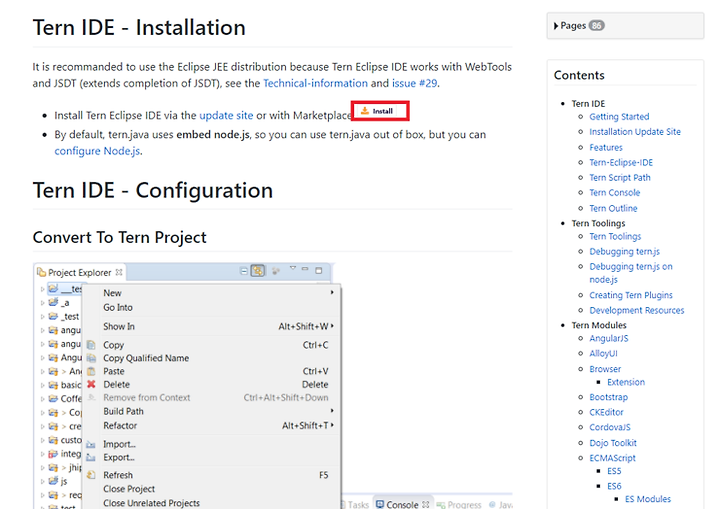Minimize the Project Explorer view
This screenshot has height=509, width=720.
(x=305, y=269)
